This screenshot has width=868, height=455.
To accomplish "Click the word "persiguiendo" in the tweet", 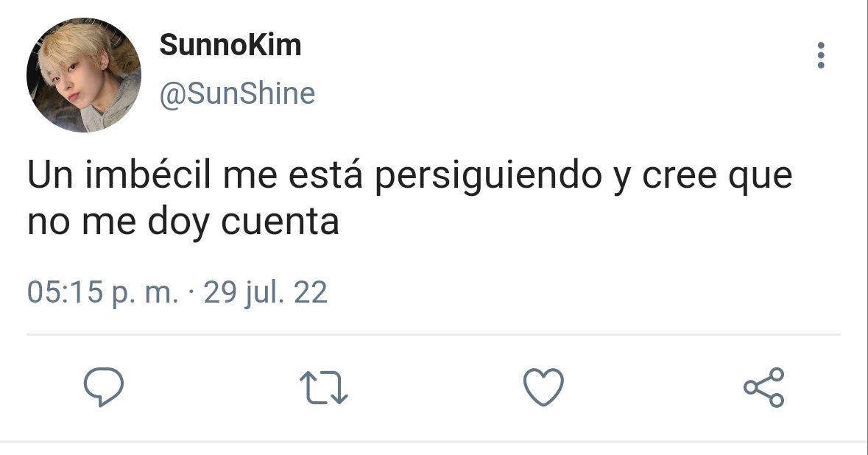I will tap(488, 177).
